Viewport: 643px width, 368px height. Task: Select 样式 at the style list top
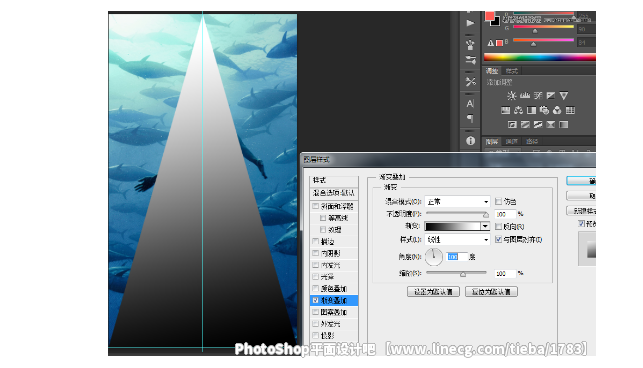[x=334, y=180]
